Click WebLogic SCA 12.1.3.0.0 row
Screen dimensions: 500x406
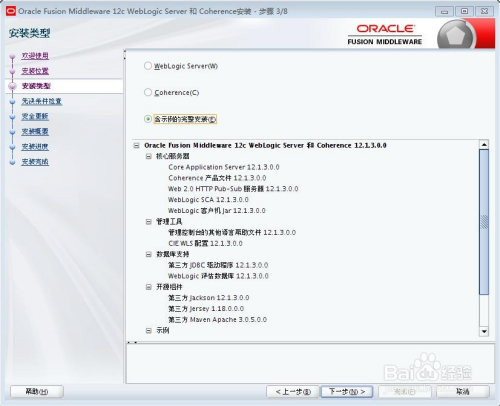[208, 200]
